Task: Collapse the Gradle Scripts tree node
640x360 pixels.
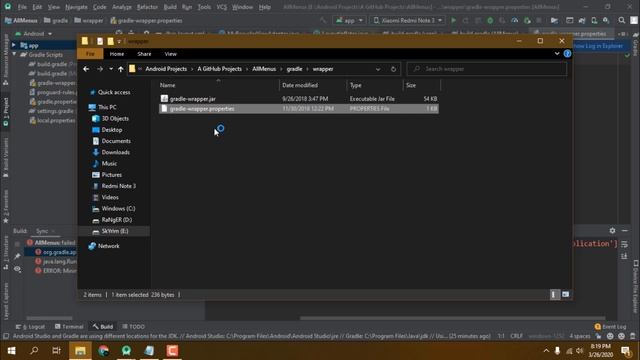Action: tap(14, 54)
